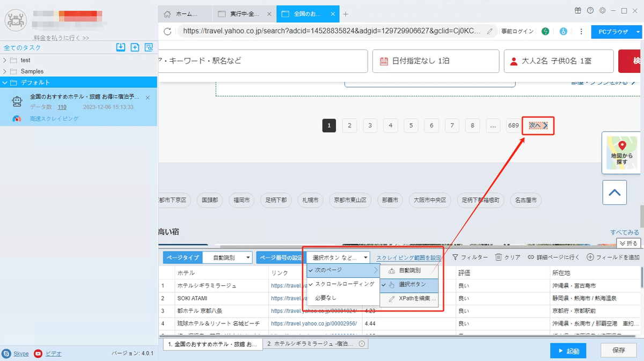Select スクロールローディング in the menu
This screenshot has width=644, height=361.
pos(343,284)
